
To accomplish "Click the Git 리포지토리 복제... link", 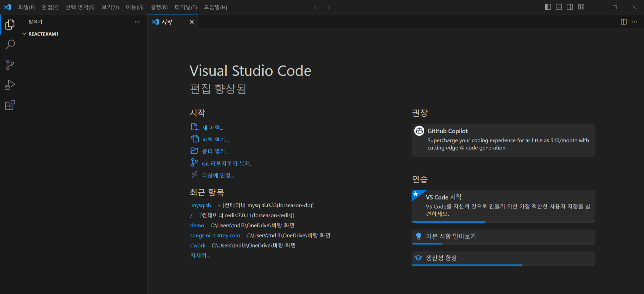I will (x=228, y=164).
